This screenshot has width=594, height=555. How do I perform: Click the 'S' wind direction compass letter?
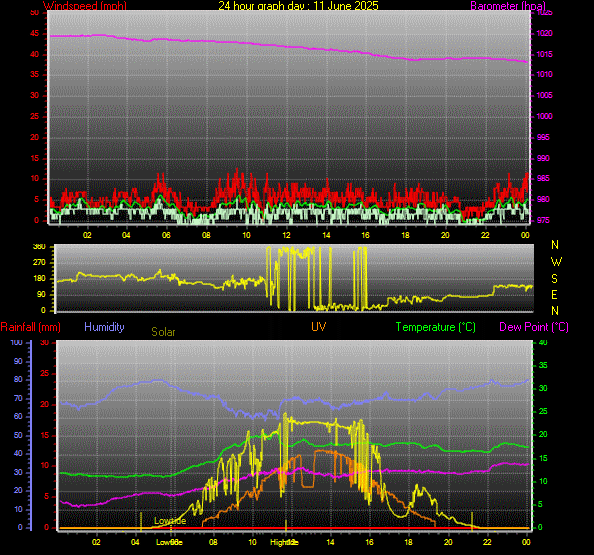click(554, 279)
